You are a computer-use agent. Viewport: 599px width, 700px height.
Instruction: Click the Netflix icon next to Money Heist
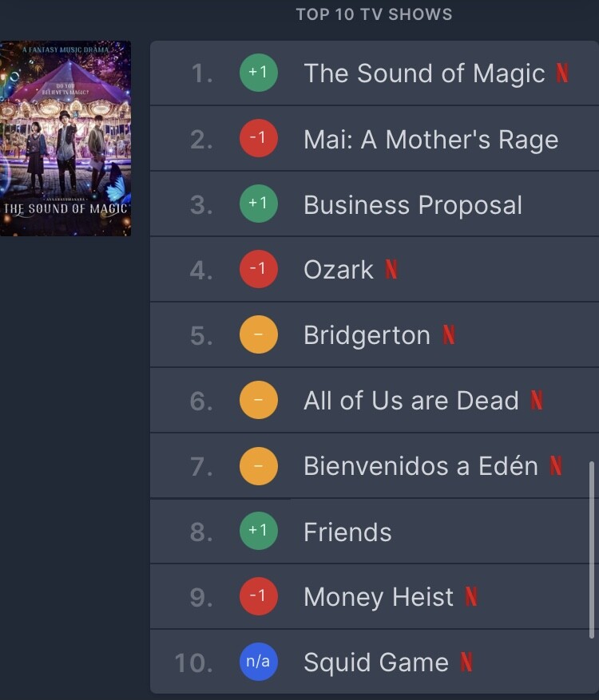pyautogui.click(x=471, y=597)
